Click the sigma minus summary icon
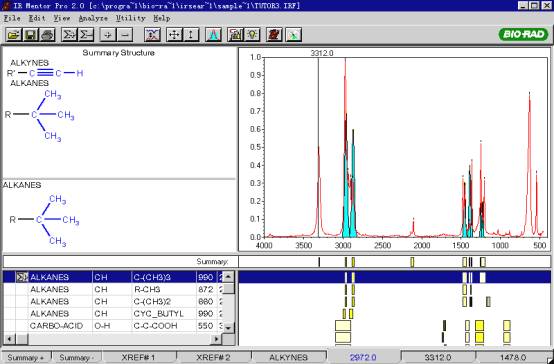 tap(86, 35)
